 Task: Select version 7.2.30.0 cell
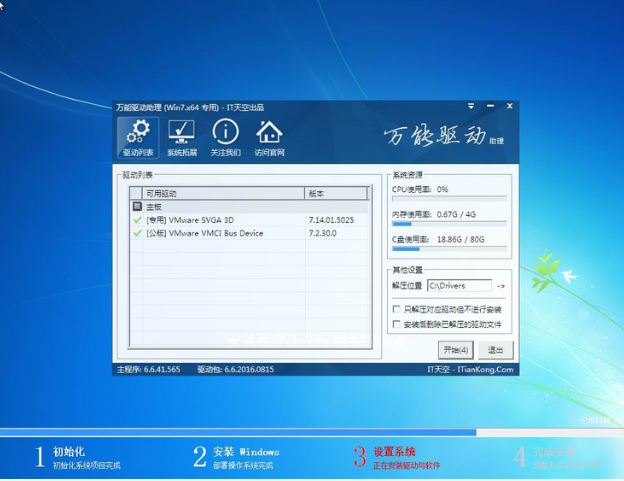point(322,233)
